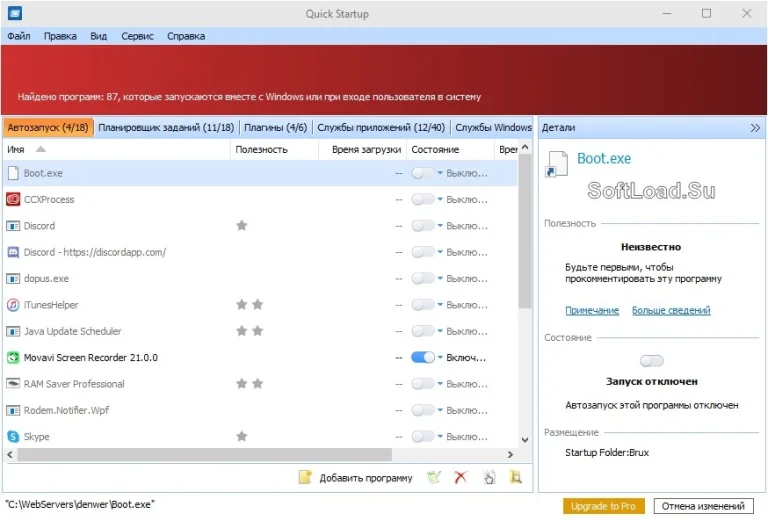Click the Boot.exe shortcut icon in Details
This screenshot has height=521, width=768.
coord(556,164)
